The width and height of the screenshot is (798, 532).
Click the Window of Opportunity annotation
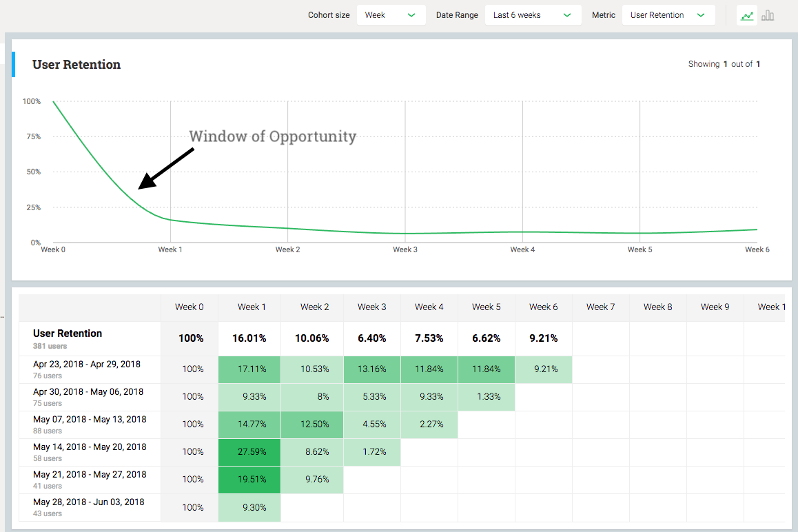pos(273,136)
